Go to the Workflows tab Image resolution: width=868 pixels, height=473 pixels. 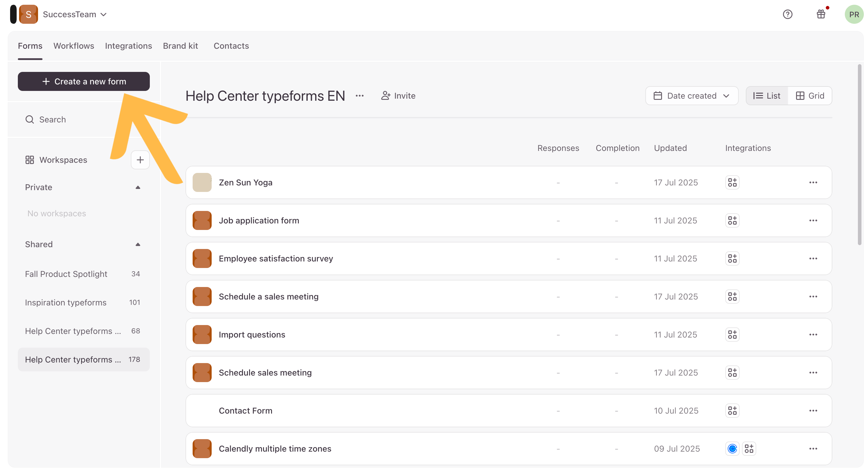[x=73, y=46]
